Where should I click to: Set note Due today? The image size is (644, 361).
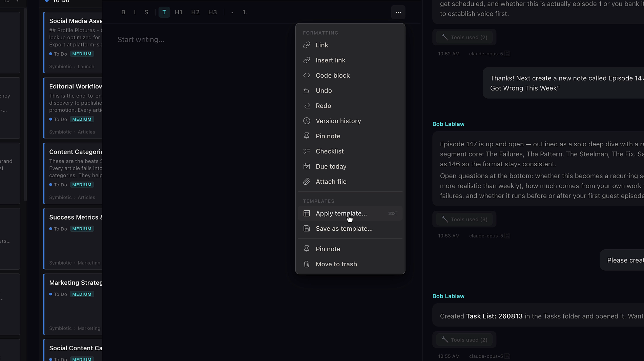pos(350,166)
